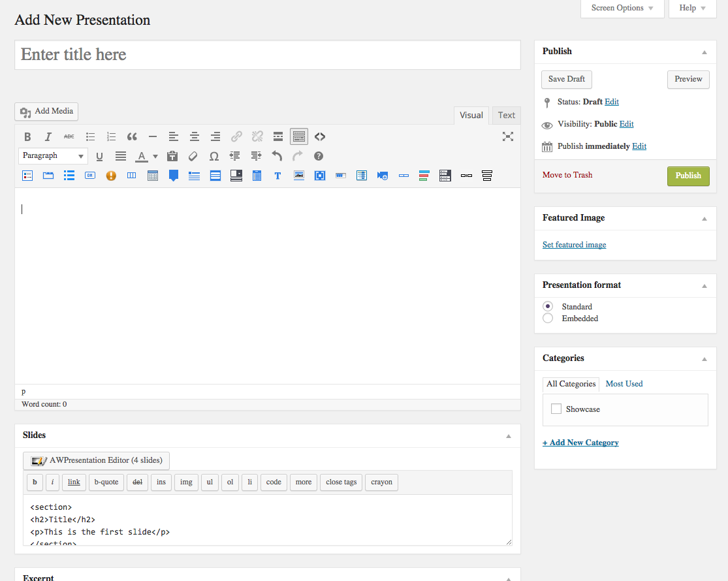Open the Paragraph format dropdown
728x581 pixels.
[52, 156]
